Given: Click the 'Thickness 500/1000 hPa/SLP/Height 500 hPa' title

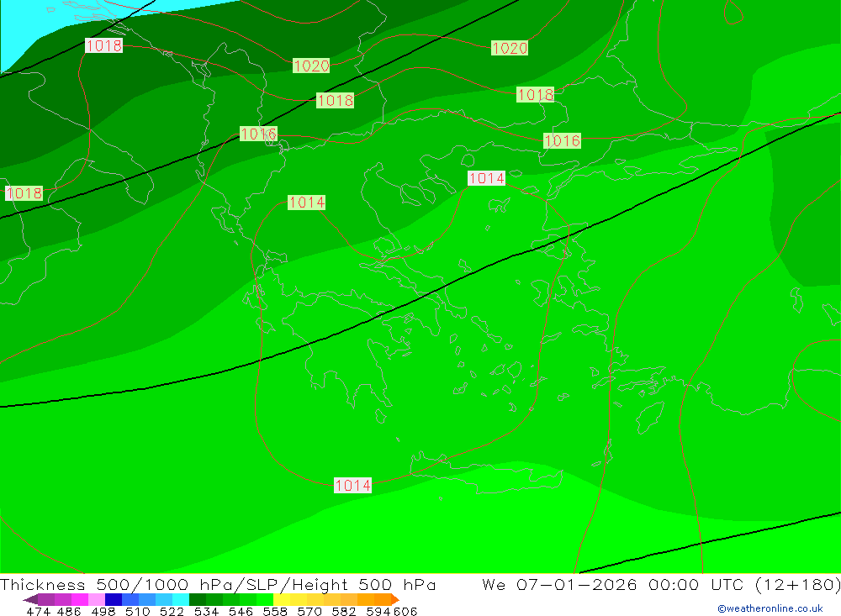Looking at the screenshot, I should click(218, 584).
